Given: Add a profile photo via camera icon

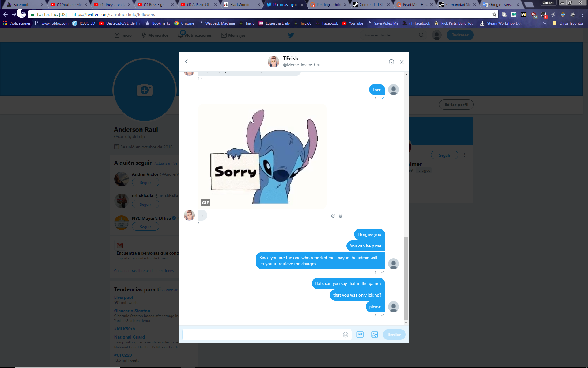Looking at the screenshot, I should click(144, 90).
